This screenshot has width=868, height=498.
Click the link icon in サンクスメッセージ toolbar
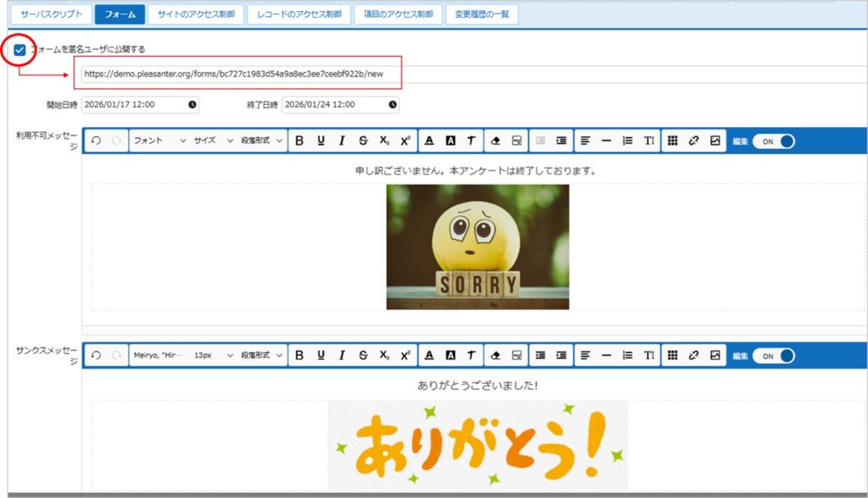coord(693,356)
